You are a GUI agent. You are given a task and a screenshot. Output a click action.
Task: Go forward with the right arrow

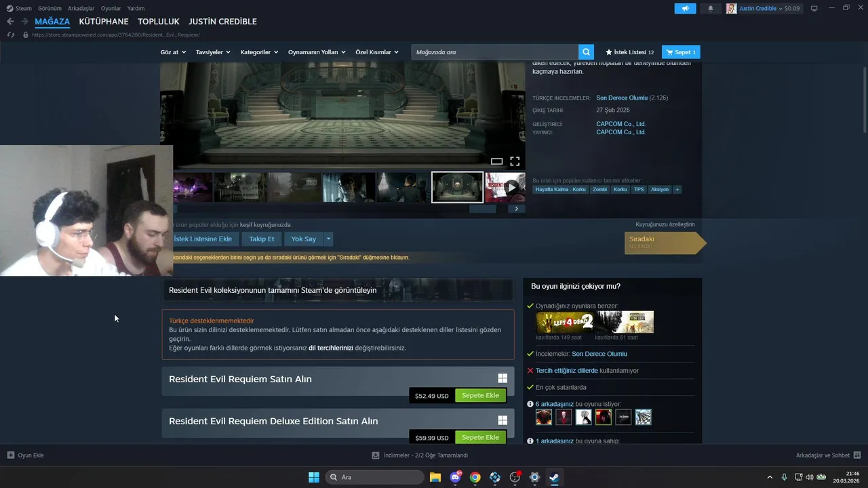click(24, 22)
